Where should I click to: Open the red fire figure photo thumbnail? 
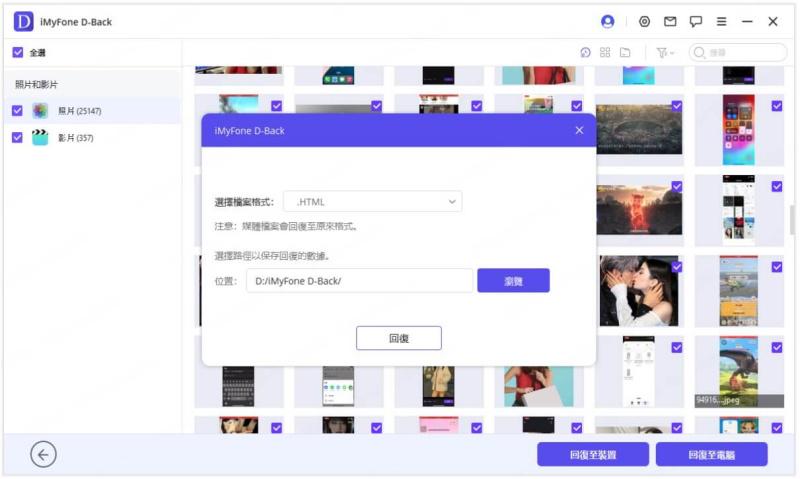639,210
